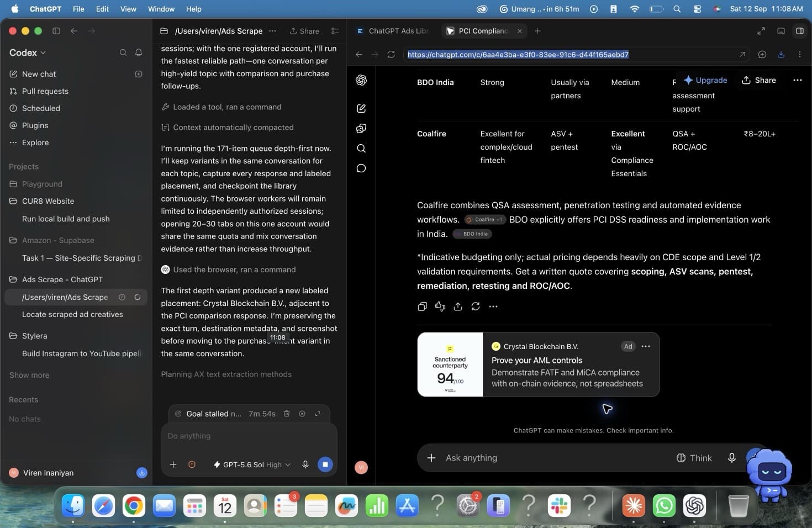Image resolution: width=812 pixels, height=528 pixels.
Task: Collapse the Stylera project folder
Action: click(x=34, y=336)
